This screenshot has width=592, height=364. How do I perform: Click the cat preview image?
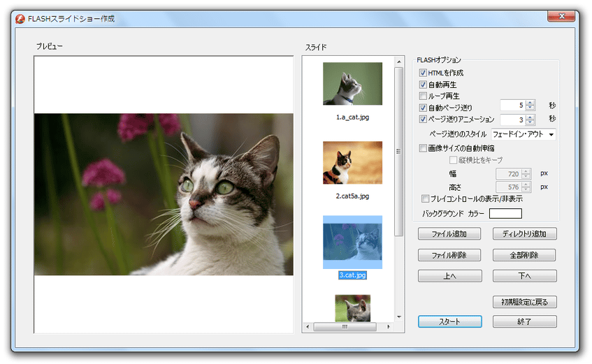click(x=164, y=194)
